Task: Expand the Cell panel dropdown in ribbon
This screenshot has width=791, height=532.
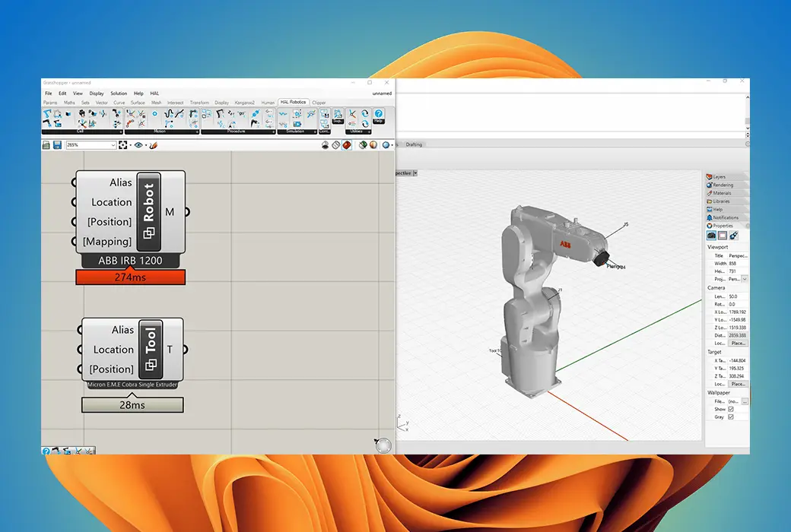Action: (x=121, y=132)
